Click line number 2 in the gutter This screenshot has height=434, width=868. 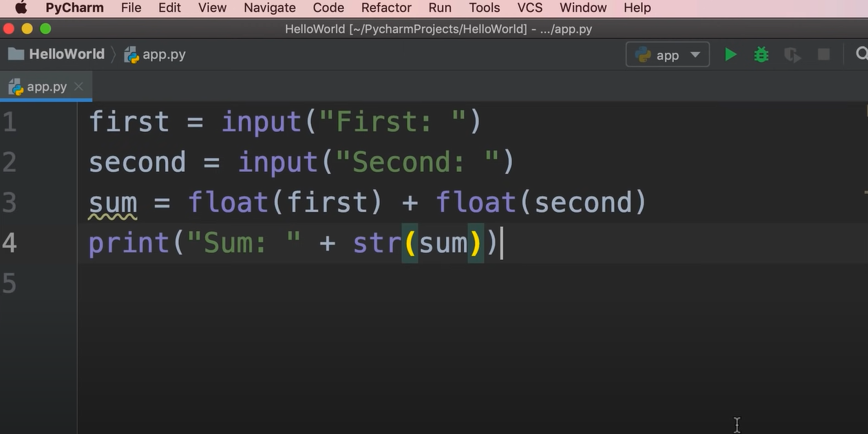coord(9,162)
